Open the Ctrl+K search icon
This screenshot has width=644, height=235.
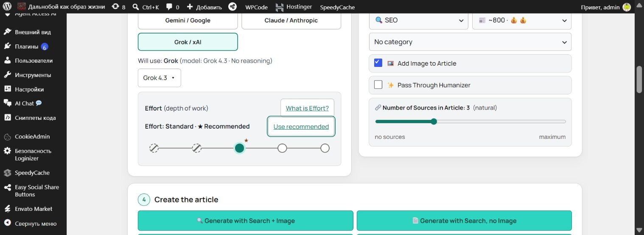(x=136, y=7)
